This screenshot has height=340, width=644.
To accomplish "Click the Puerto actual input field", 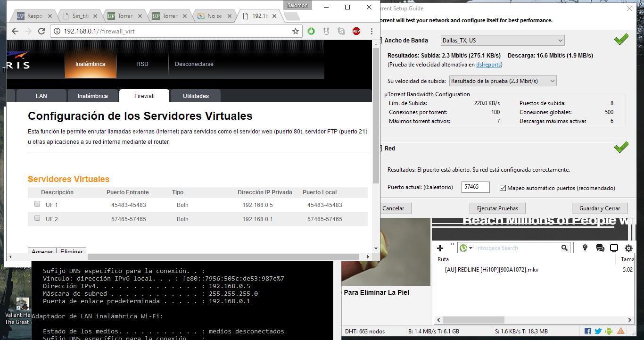I will click(475, 187).
